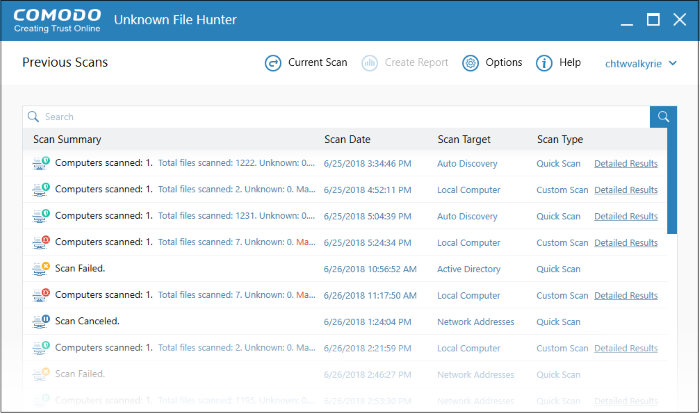Click 'Active Directory' scan target cell
This screenshot has width=700, height=414.
469,269
